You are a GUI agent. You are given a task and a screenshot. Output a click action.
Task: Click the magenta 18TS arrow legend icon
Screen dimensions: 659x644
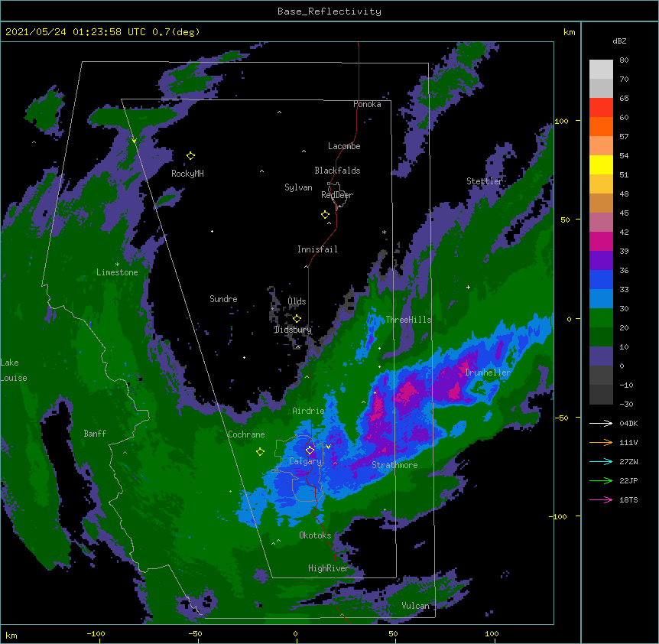tap(601, 499)
